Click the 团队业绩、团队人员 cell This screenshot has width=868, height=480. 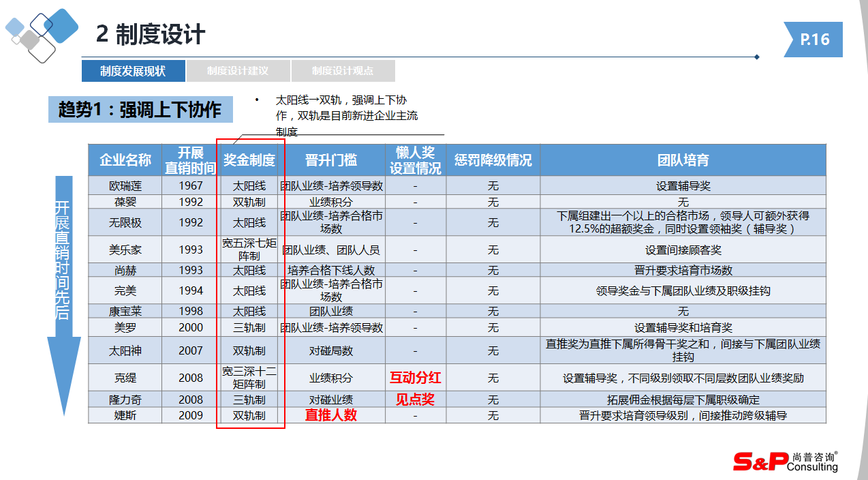pos(331,250)
